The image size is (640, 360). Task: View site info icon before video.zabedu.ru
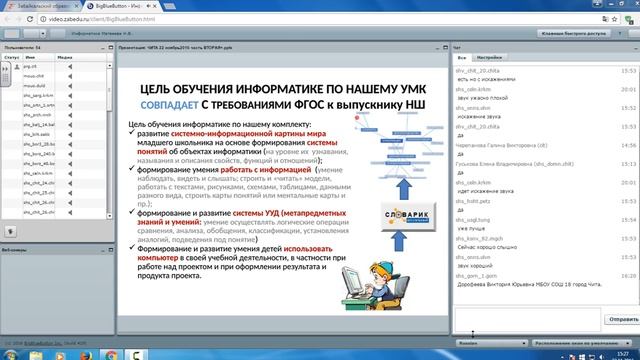(43, 19)
